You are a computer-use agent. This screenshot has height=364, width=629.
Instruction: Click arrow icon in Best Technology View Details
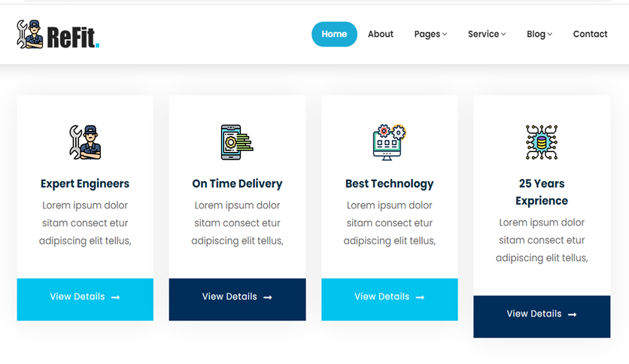pyautogui.click(x=420, y=298)
